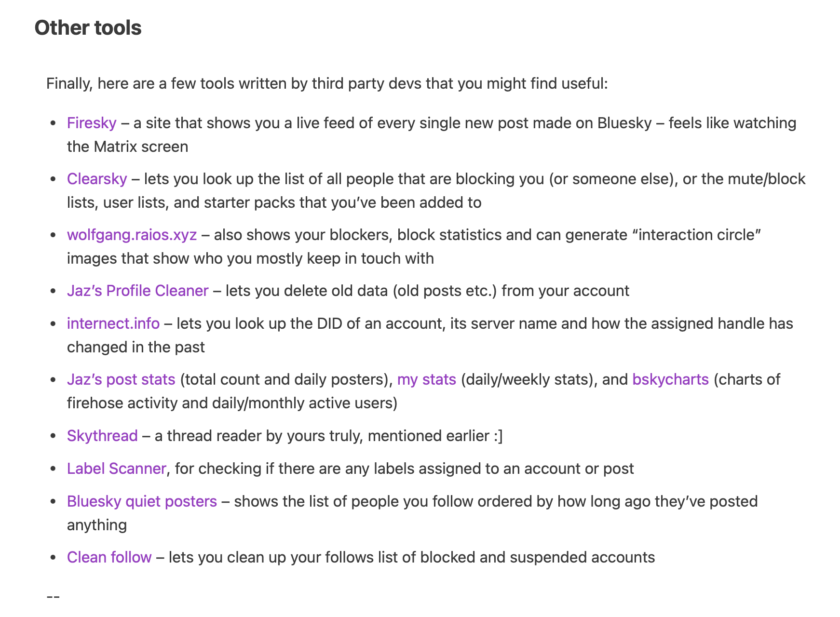840x617 pixels.
Task: Open the Firesky link
Action: [92, 123]
